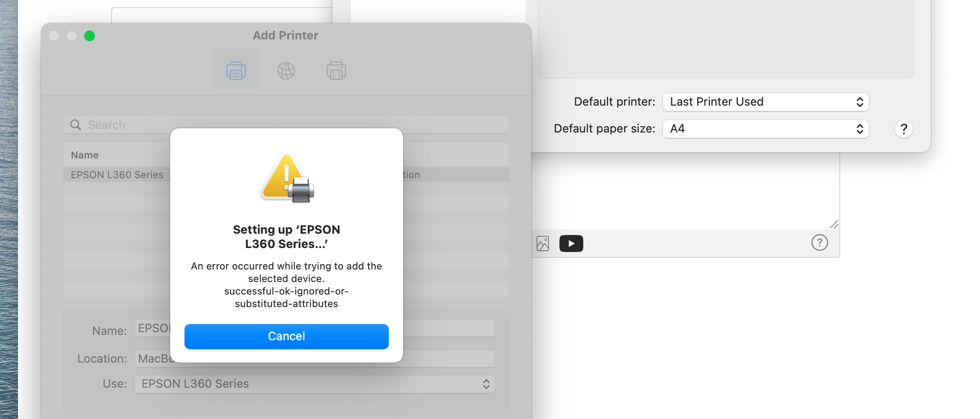Image resolution: width=980 pixels, height=419 pixels.
Task: Click the help button beside Default paper size
Action: pos(904,129)
